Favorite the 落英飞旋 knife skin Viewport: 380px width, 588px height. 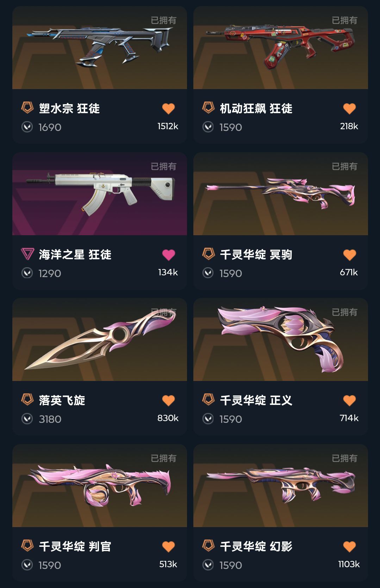[x=168, y=400]
